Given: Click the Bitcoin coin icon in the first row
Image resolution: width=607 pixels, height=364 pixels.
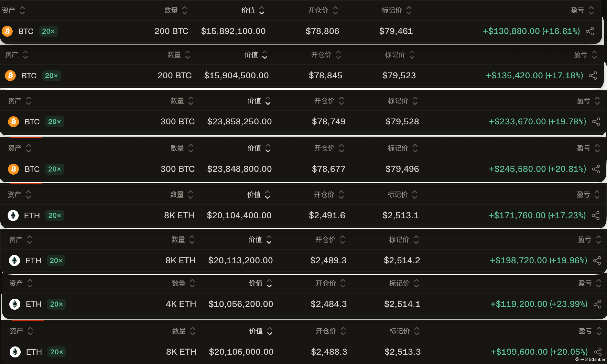Looking at the screenshot, I should tap(7, 31).
